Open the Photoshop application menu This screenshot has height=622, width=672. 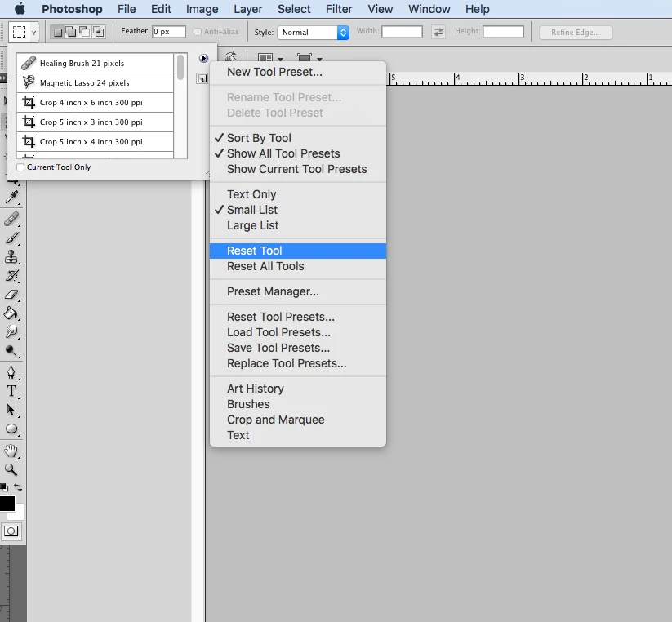tap(72, 9)
